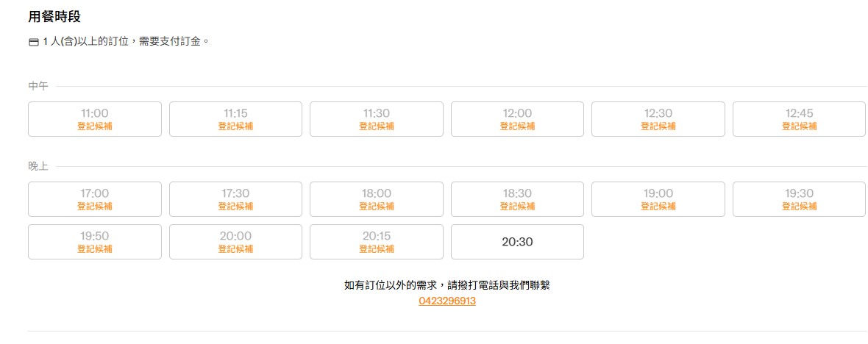This screenshot has height=344, width=868.
Task: Join waitlist for 12:45 slot
Action: 799,119
